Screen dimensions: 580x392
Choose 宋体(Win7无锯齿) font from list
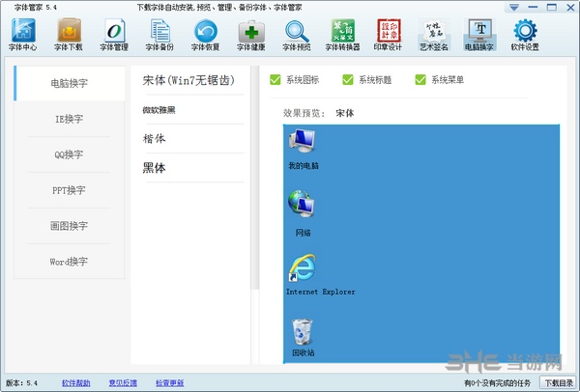[x=190, y=80]
